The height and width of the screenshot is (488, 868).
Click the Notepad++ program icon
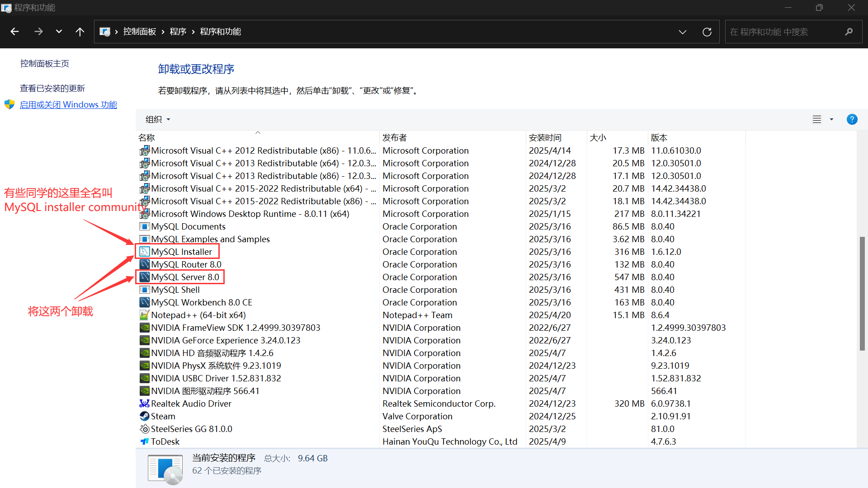pos(145,315)
